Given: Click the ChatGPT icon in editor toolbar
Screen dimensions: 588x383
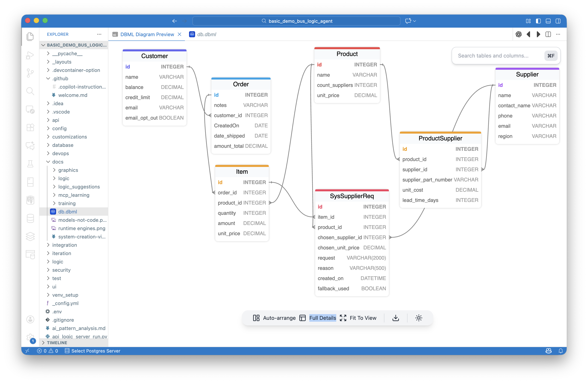Looking at the screenshot, I should (519, 34).
